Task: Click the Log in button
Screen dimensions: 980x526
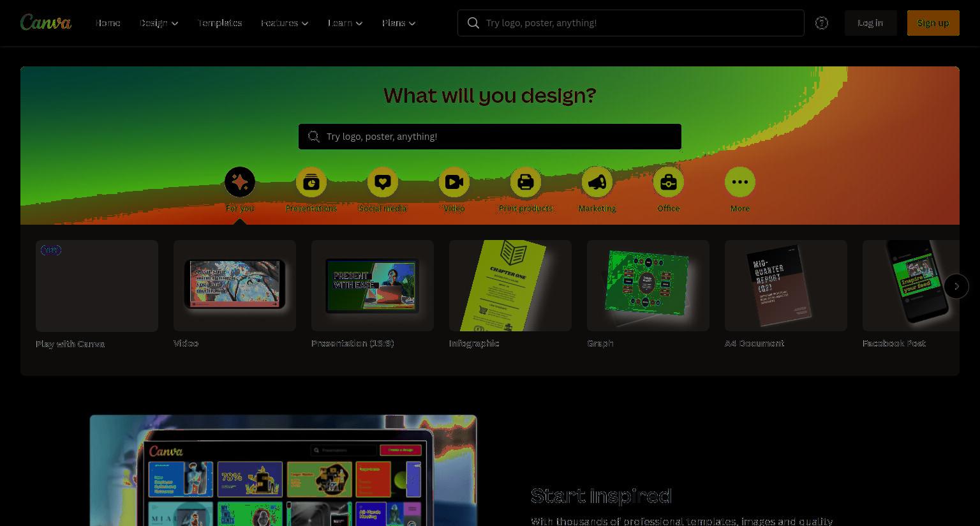Action: point(870,23)
